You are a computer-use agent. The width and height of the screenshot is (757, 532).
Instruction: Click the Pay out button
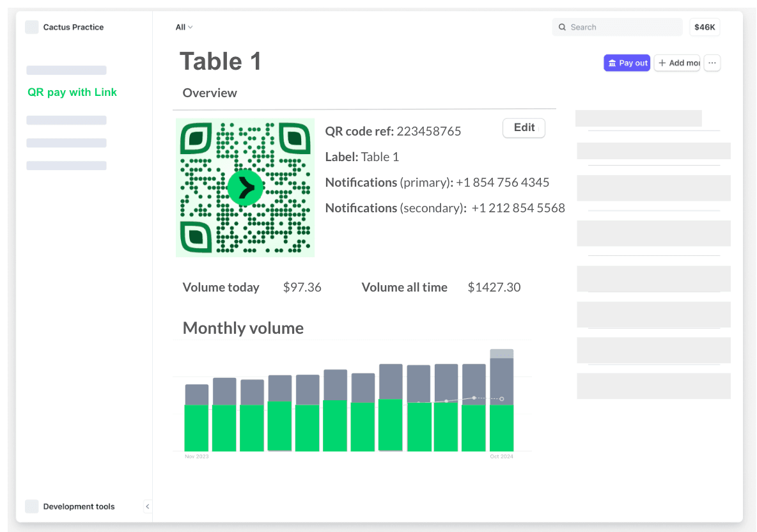[627, 63]
